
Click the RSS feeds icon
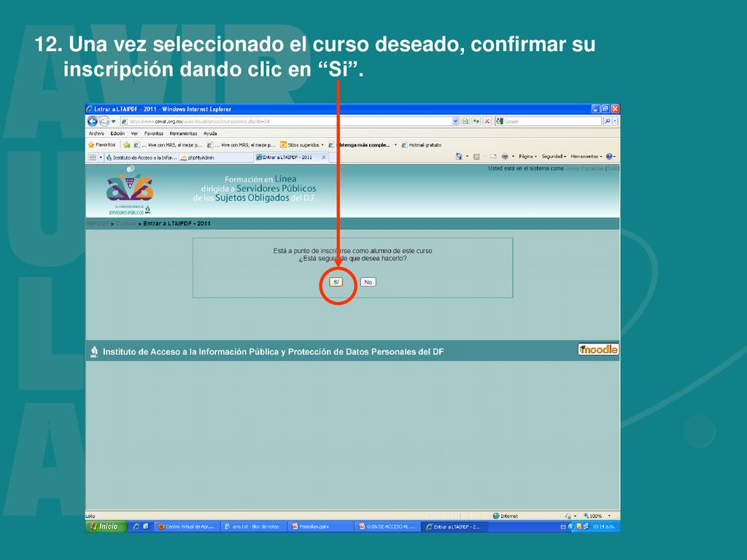[476, 156]
